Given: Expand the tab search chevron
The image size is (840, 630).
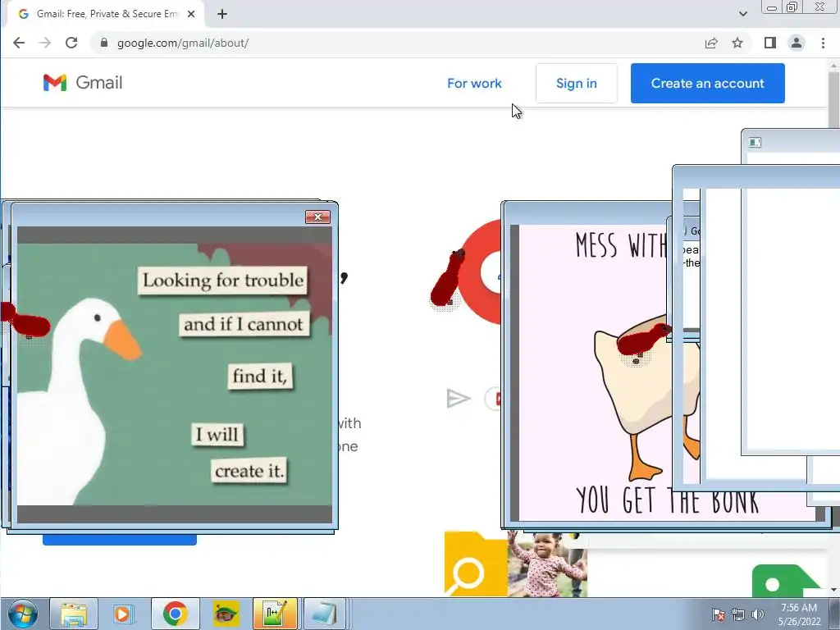Looking at the screenshot, I should pos(743,14).
